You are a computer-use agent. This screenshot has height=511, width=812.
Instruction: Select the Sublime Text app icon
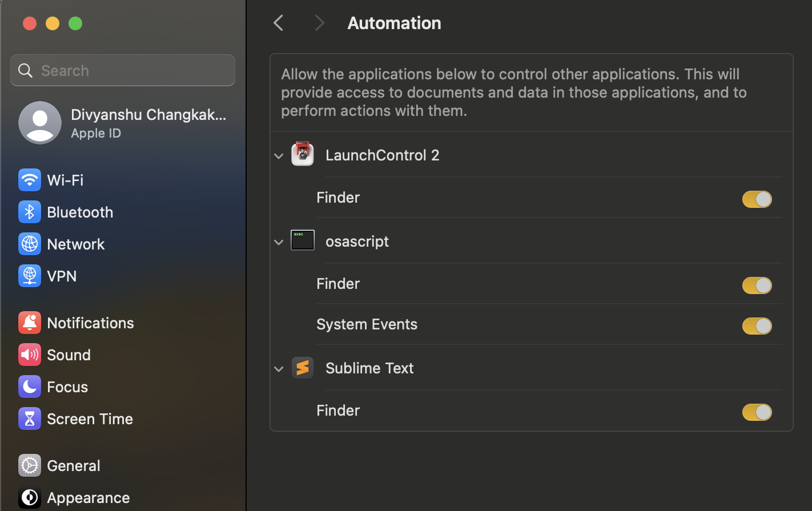click(x=303, y=368)
